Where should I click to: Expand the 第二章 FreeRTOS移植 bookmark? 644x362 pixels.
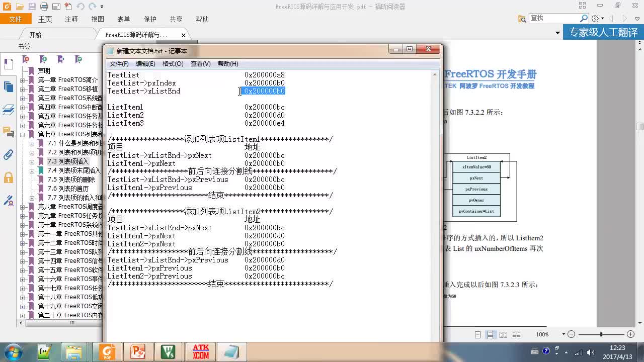click(x=22, y=89)
